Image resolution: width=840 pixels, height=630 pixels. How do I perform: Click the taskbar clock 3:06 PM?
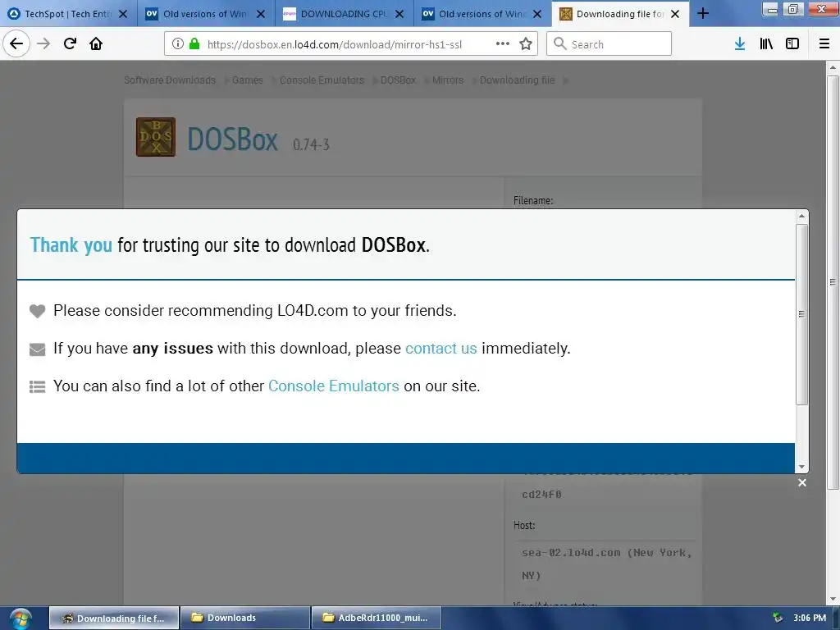click(810, 618)
